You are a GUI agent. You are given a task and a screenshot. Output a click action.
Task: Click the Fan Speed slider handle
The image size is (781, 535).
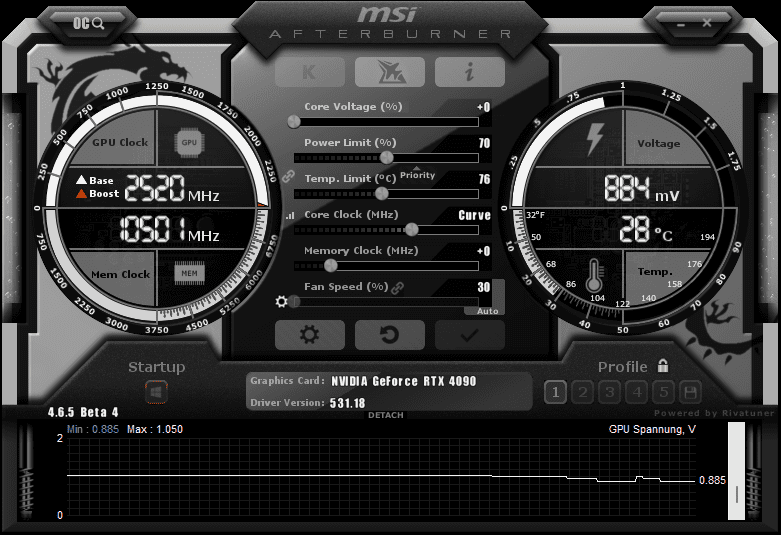tap(294, 301)
